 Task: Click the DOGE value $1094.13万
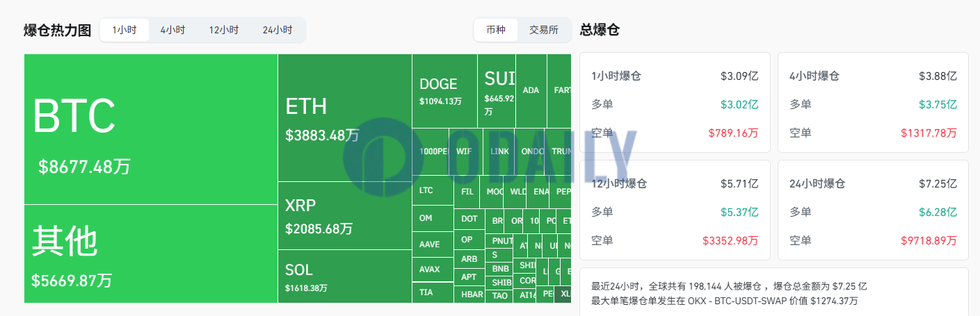pos(440,101)
